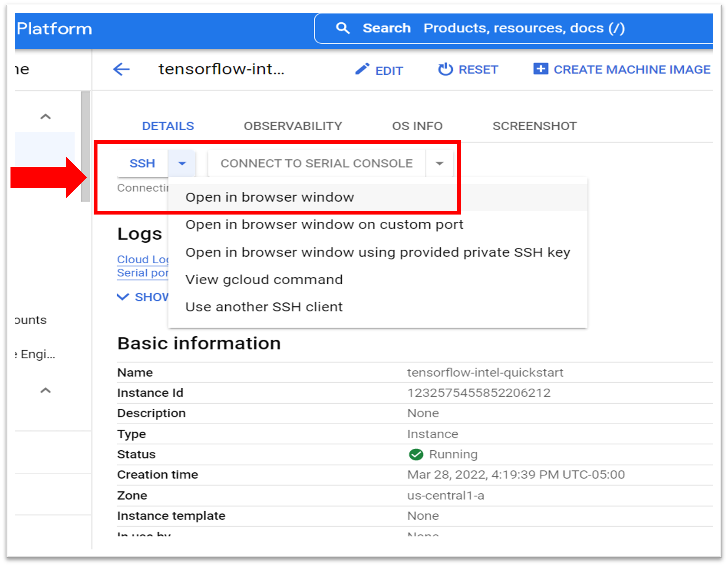Click the back arrow icon
Viewport: 728px width, 566px height.
coord(121,69)
